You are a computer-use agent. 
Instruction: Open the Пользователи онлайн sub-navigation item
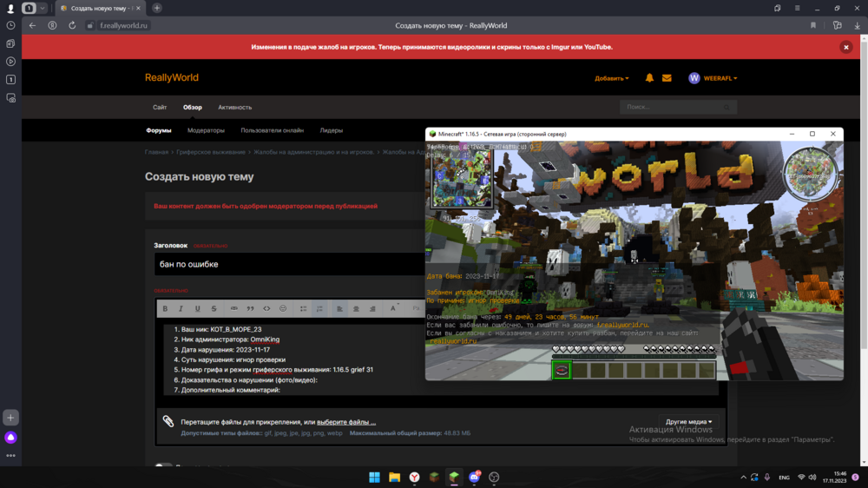[x=272, y=131]
